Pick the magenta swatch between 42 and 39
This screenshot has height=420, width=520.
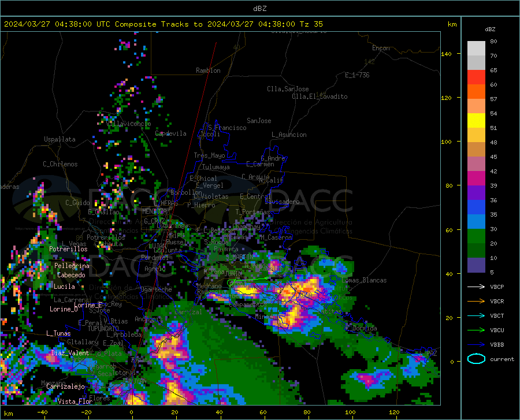476,179
